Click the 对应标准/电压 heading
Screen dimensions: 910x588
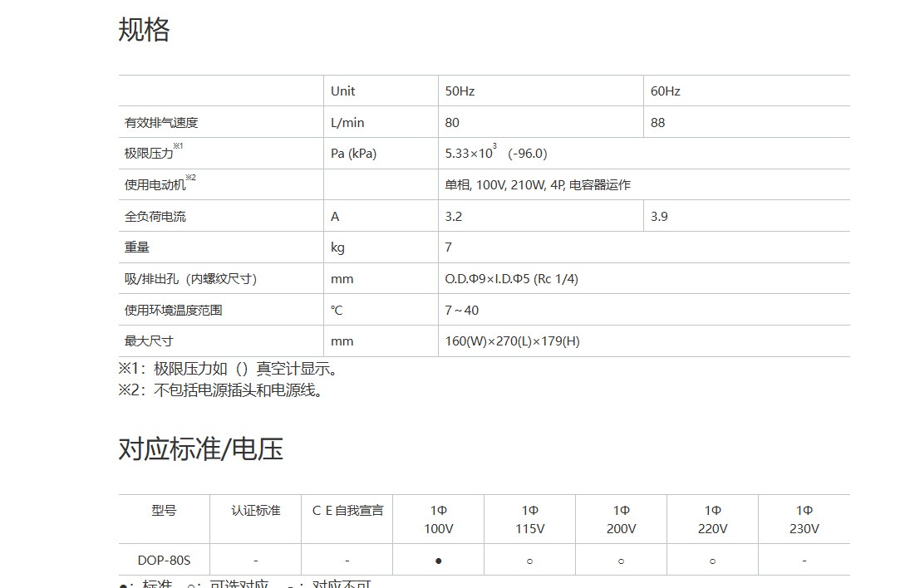200,449
